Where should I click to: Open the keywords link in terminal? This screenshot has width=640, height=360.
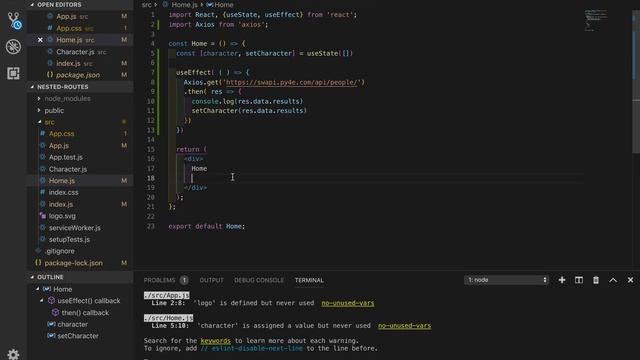pos(216,341)
